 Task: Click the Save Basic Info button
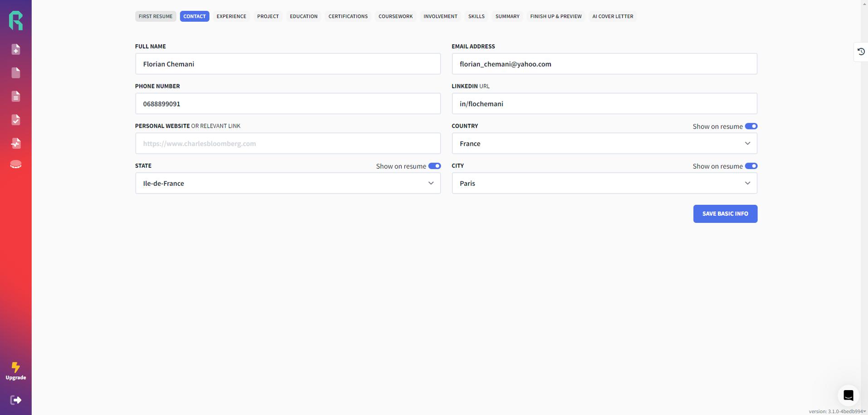click(725, 214)
